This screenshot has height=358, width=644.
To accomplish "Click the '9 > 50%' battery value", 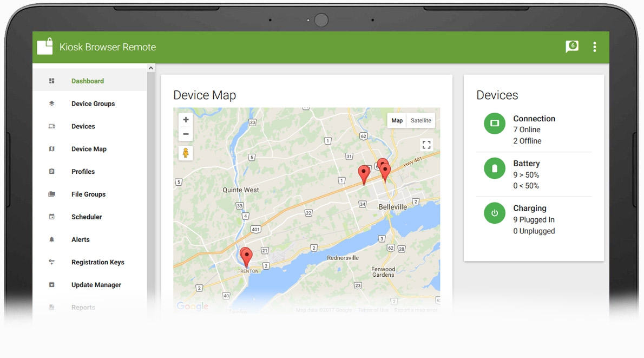I will pos(526,175).
